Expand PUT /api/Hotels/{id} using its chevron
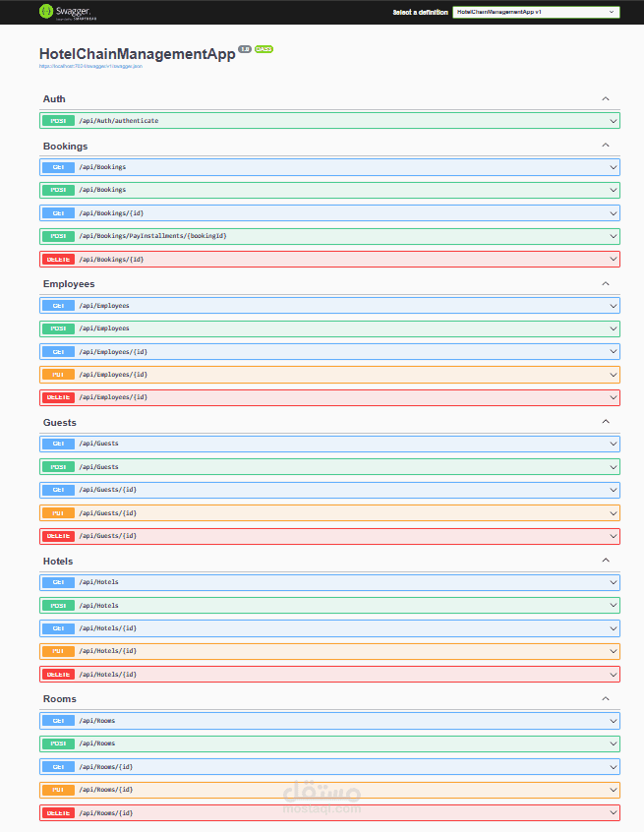The width and height of the screenshot is (644, 832). click(614, 651)
